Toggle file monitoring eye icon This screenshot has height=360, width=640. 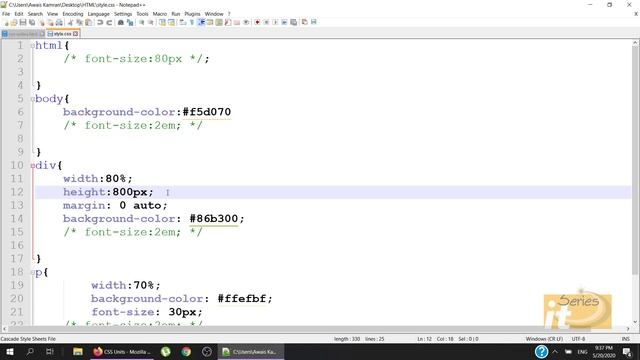coord(246,22)
